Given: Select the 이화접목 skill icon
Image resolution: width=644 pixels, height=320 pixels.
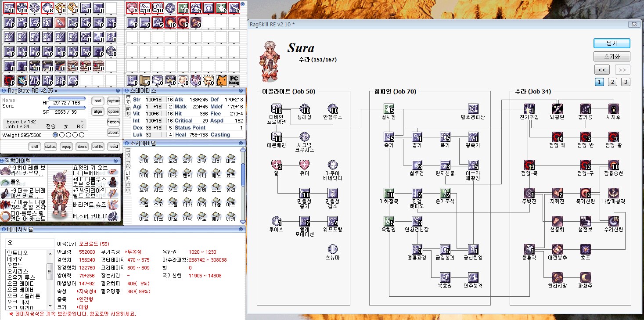Looking at the screenshot, I should point(389,193).
